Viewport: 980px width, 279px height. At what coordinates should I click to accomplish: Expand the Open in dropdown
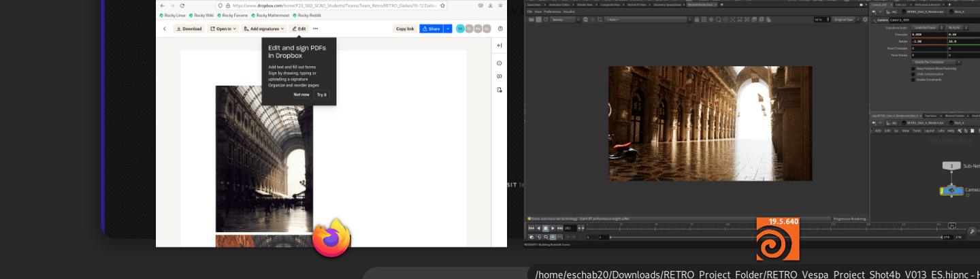click(223, 29)
